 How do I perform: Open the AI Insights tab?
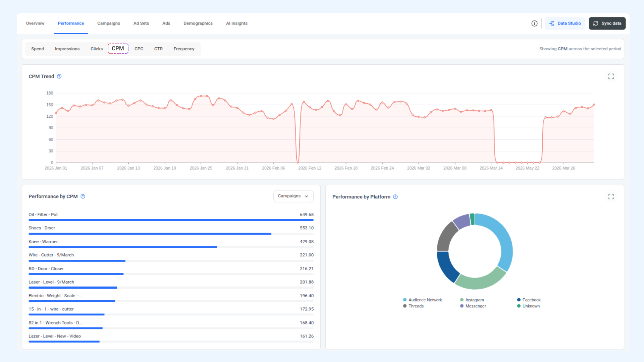pos(236,23)
